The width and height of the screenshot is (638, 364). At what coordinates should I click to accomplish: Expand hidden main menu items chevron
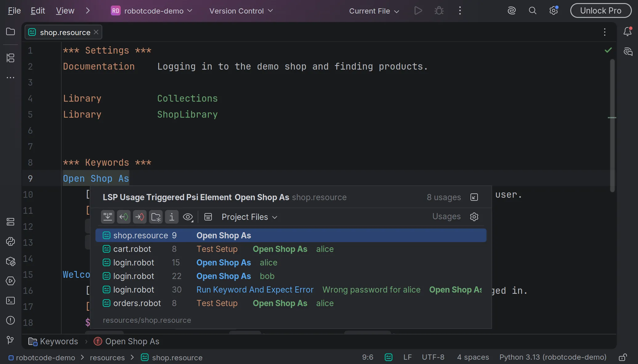tap(88, 11)
